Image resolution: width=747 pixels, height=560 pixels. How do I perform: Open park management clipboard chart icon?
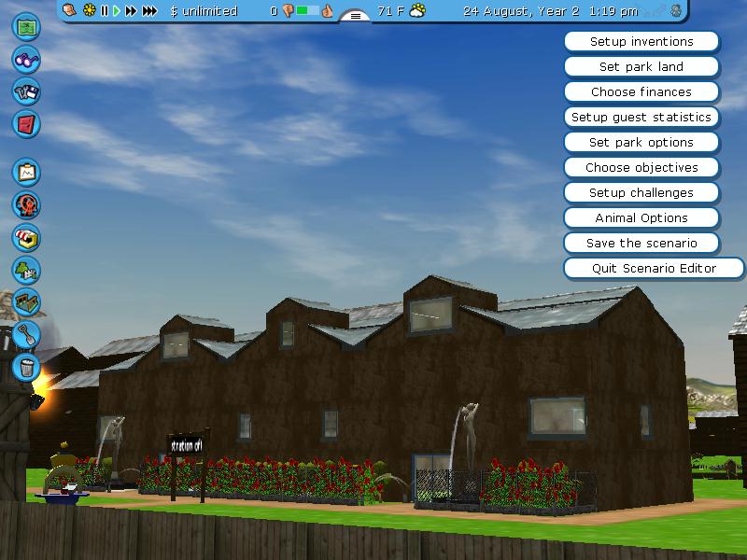[26, 173]
